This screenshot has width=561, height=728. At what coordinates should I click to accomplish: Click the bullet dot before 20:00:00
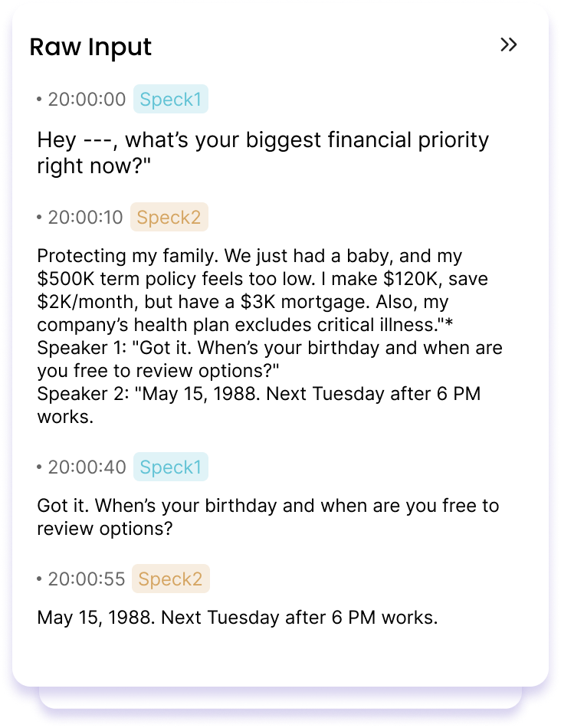pyautogui.click(x=39, y=100)
